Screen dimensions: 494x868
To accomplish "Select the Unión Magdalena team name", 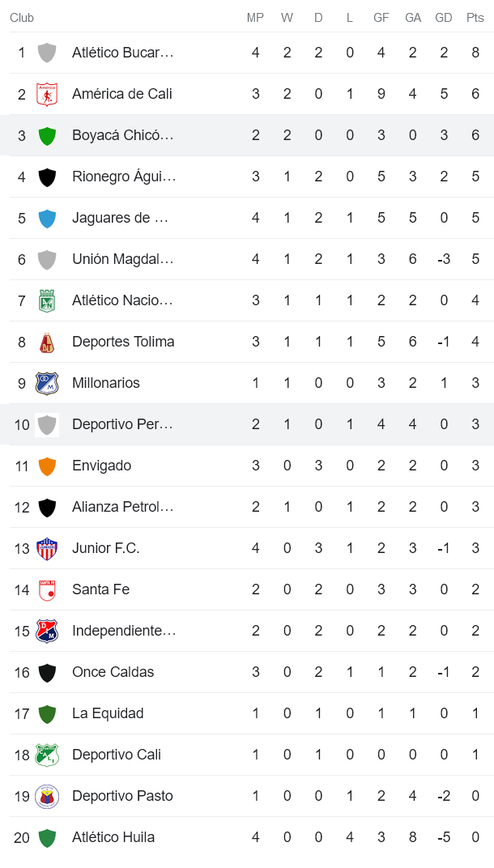I will click(x=123, y=259).
